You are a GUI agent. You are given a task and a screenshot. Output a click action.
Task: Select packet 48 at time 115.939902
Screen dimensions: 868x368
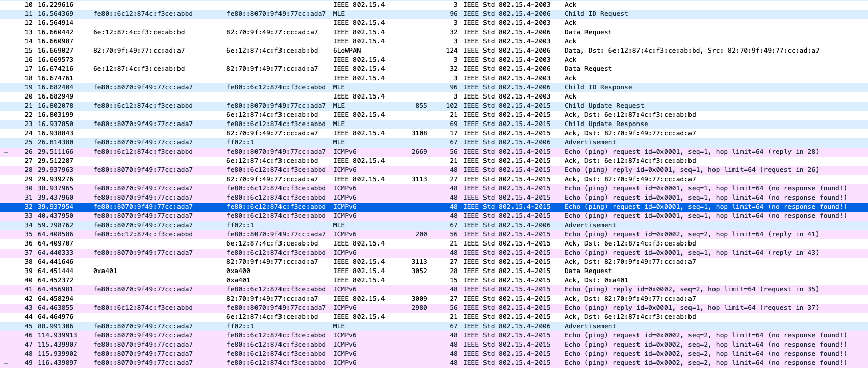[434, 354]
